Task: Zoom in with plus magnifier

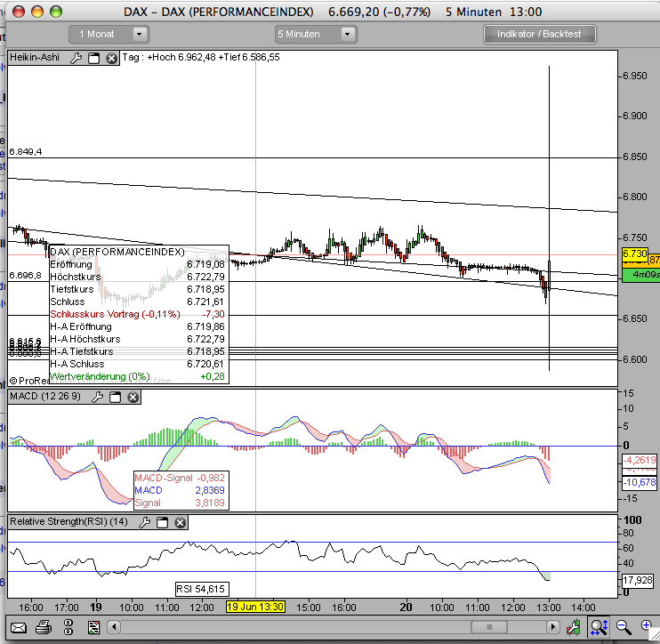Action: pyautogui.click(x=647, y=627)
